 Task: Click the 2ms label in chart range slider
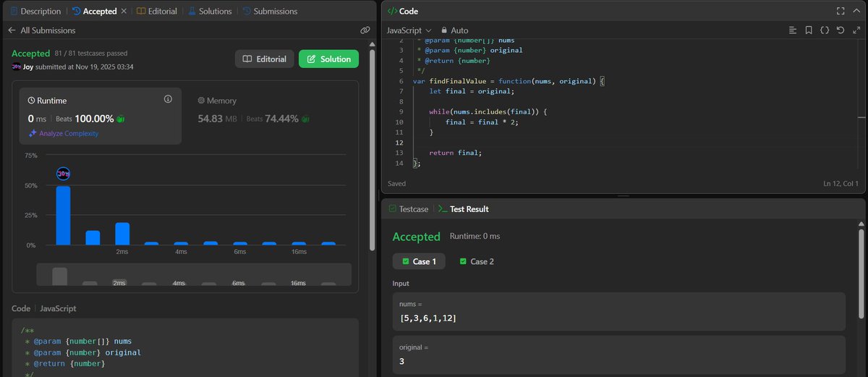click(119, 283)
